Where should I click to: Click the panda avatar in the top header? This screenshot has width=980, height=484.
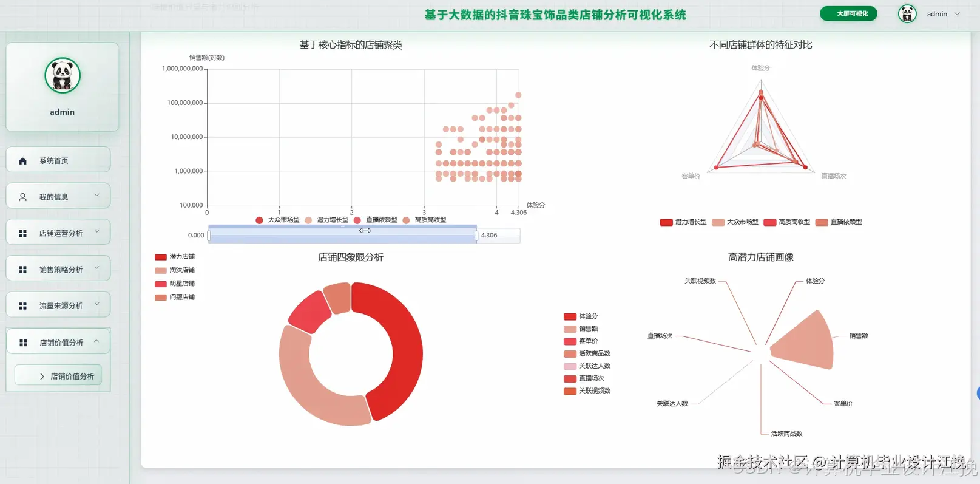click(907, 14)
